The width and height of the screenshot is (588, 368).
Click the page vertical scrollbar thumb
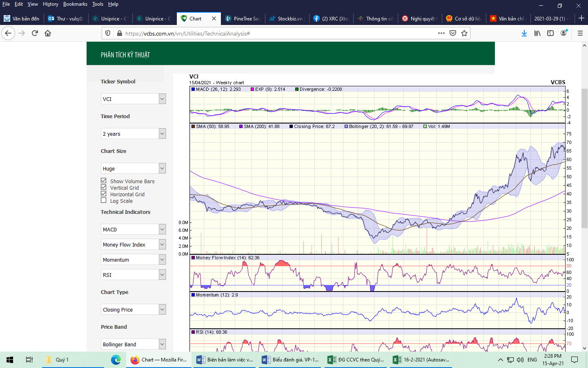584,157
